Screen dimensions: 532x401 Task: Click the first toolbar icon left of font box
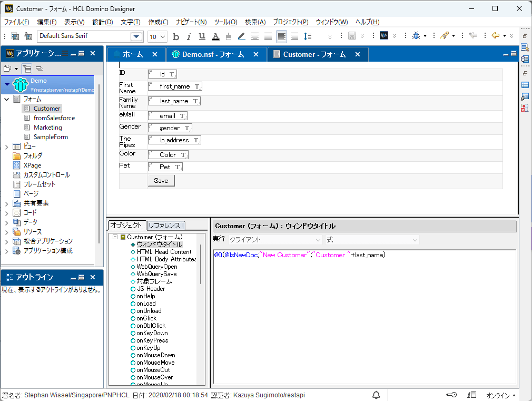tap(15, 36)
